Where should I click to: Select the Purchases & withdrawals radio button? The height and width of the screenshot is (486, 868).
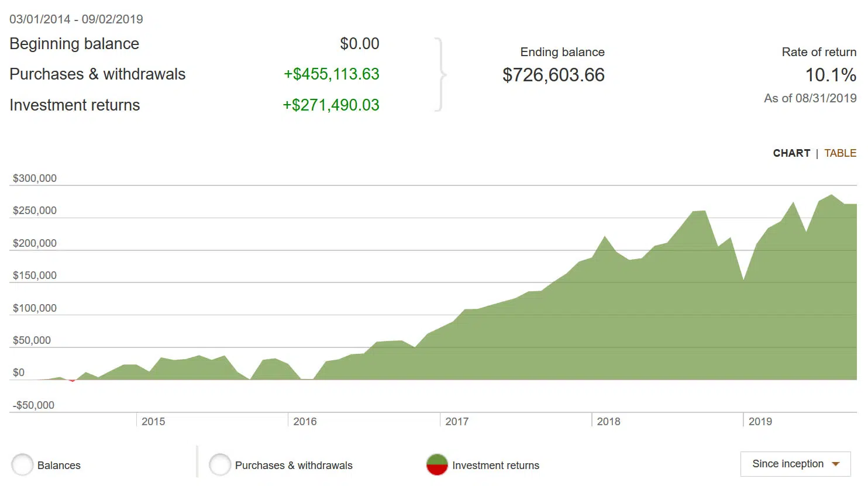click(x=220, y=465)
